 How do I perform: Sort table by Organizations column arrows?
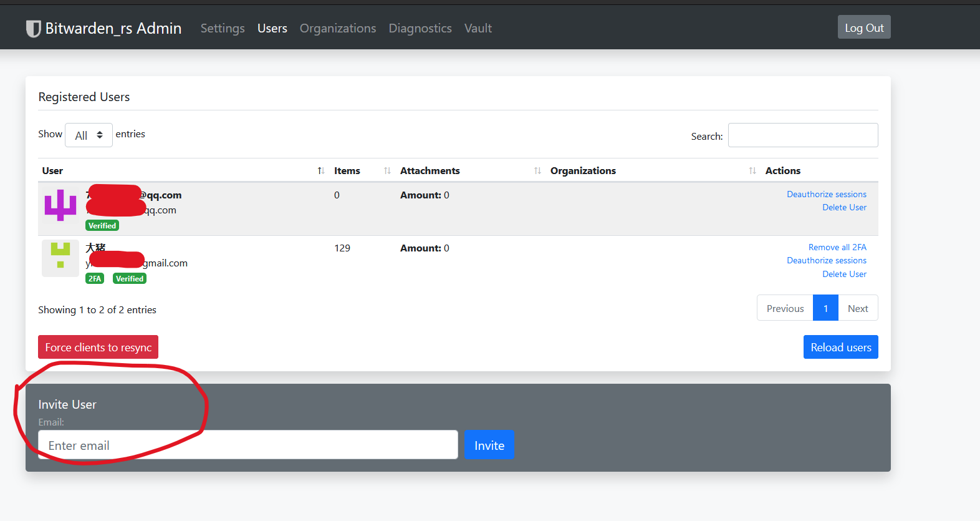click(x=752, y=171)
